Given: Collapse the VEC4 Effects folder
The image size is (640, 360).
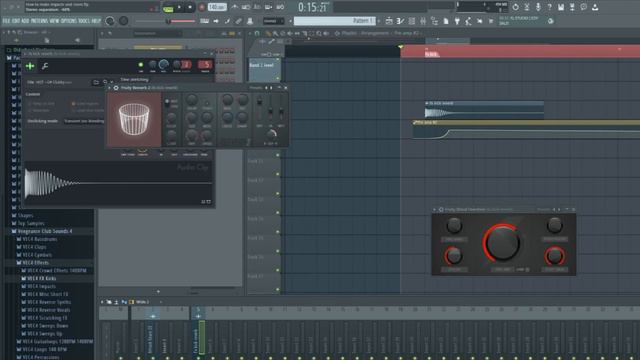Looking at the screenshot, I should (x=35, y=263).
